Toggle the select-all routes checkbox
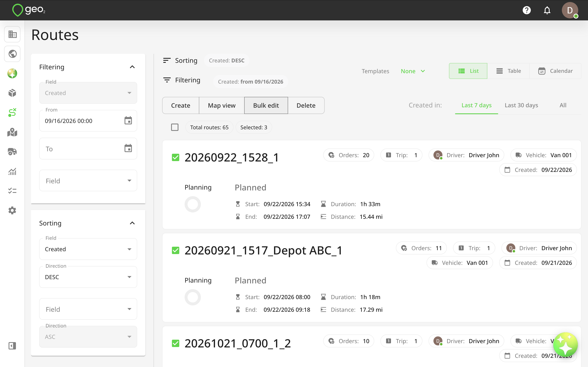Screen dimensions: 588x367 tap(175, 127)
